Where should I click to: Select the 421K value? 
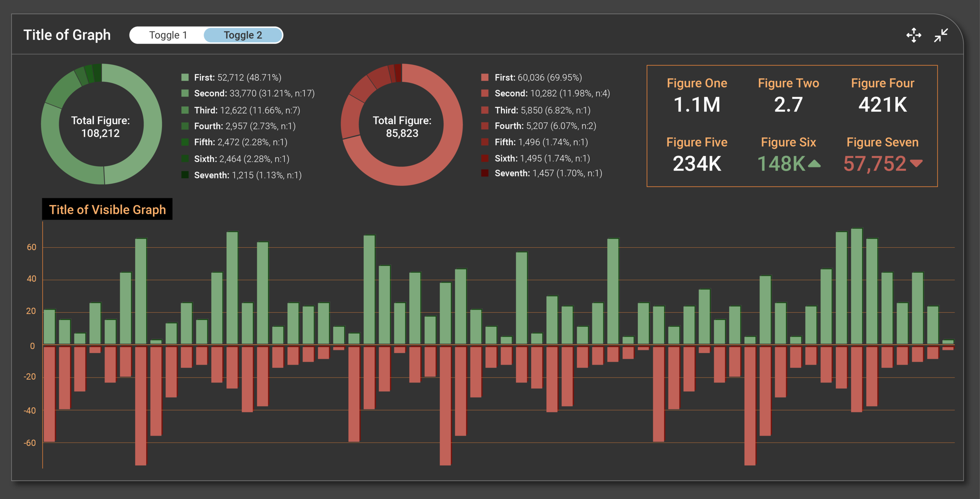pos(883,105)
